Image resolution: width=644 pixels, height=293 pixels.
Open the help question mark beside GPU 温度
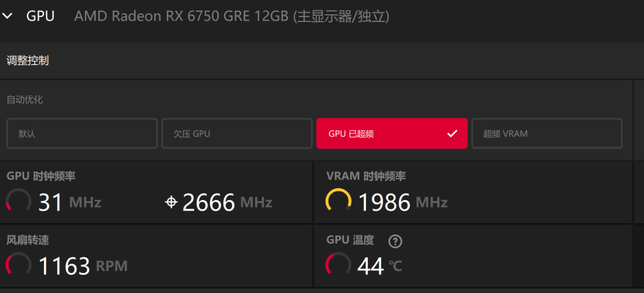395,240
